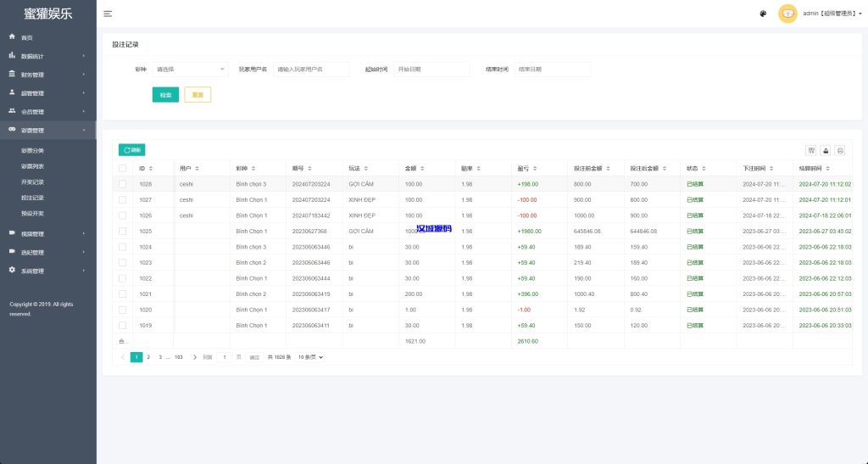868x464 pixels.
Task: Open the 10 条/页 page size dropdown
Action: click(x=310, y=357)
